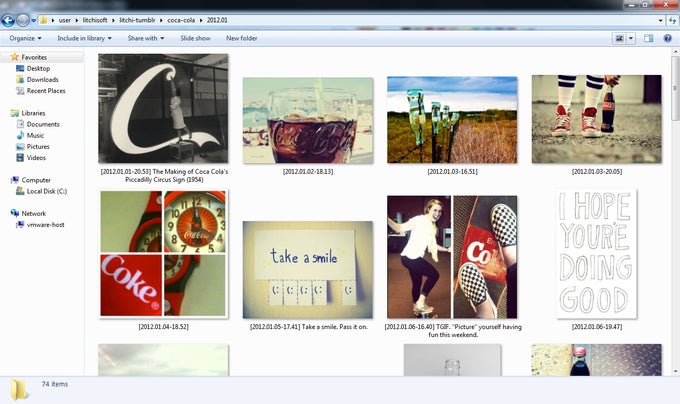The height and width of the screenshot is (404, 680).
Task: Start the Slide show
Action: coord(195,38)
